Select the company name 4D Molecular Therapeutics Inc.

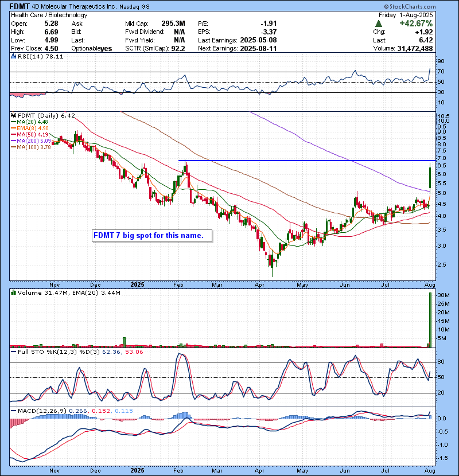(74, 6)
